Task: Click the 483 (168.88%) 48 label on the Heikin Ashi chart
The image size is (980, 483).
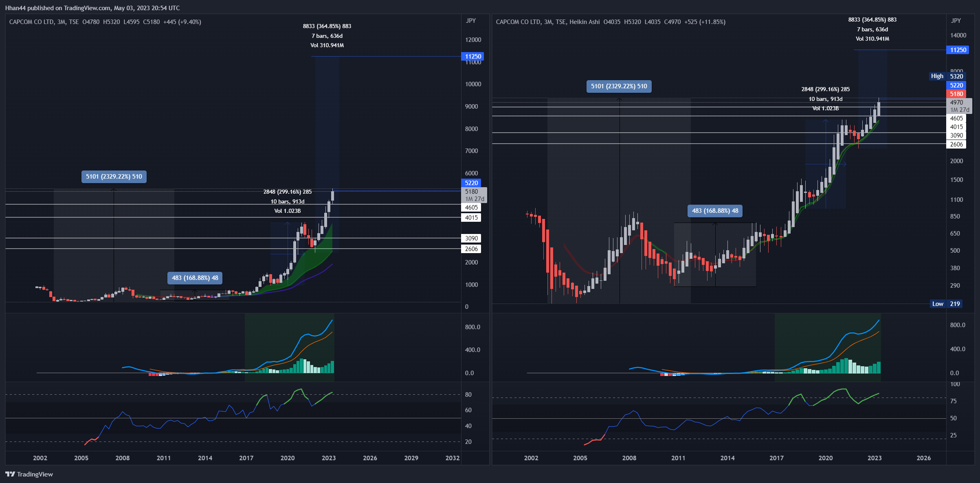Action: tap(715, 211)
